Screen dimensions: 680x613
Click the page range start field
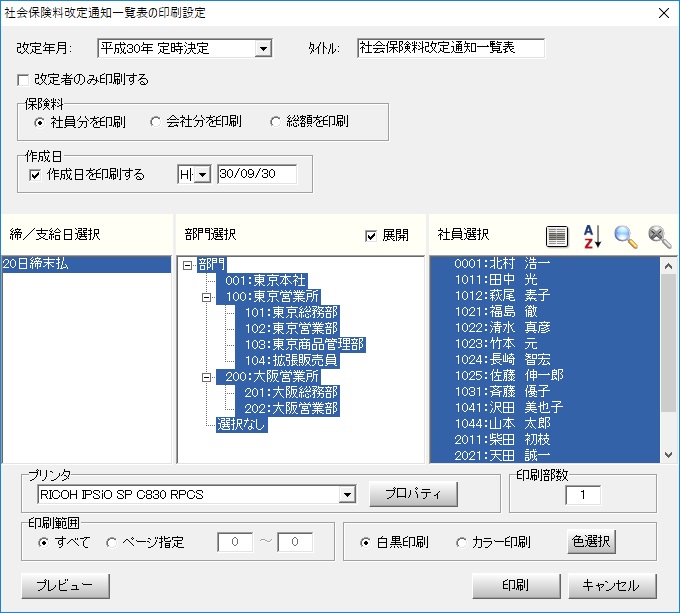pyautogui.click(x=235, y=542)
